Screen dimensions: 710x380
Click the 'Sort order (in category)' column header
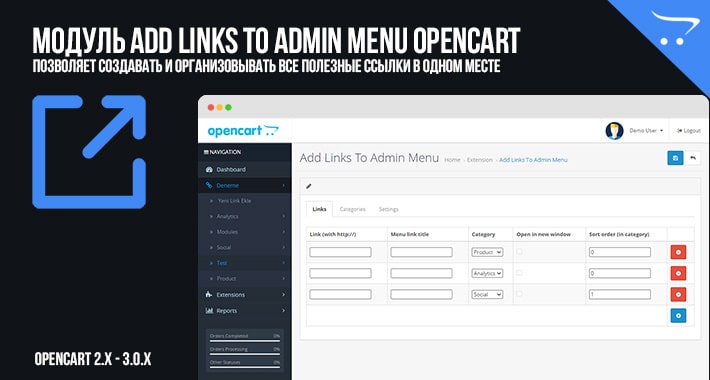click(619, 235)
